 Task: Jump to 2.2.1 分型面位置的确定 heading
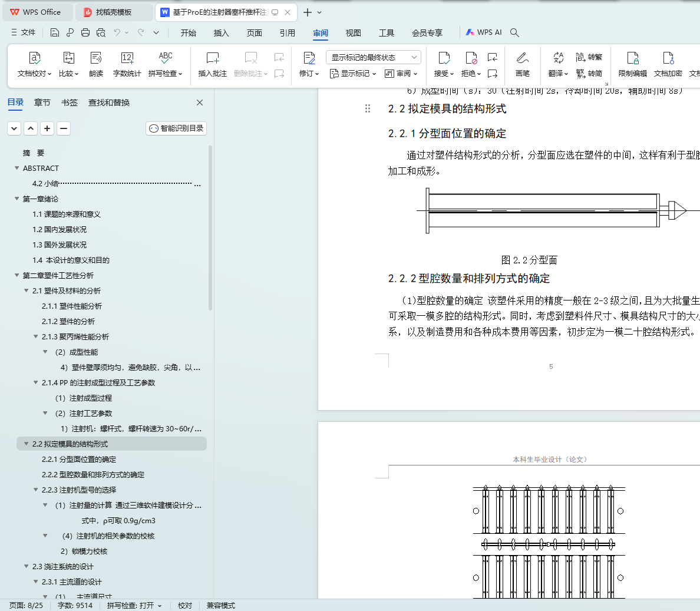[x=79, y=459]
